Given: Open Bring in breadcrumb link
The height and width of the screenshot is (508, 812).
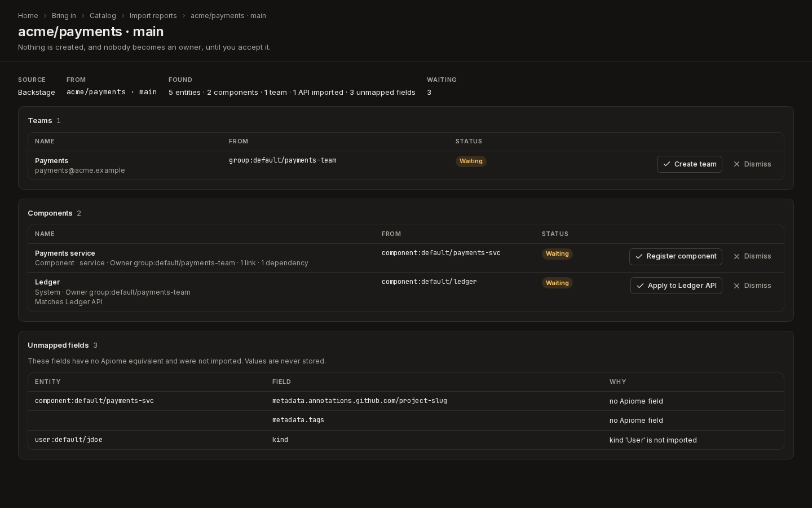Looking at the screenshot, I should click(64, 16).
